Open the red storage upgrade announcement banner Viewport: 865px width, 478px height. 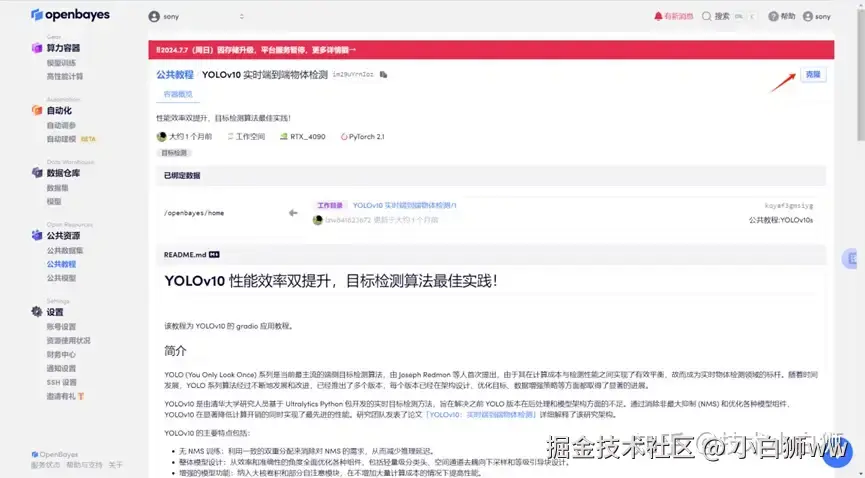click(491, 50)
